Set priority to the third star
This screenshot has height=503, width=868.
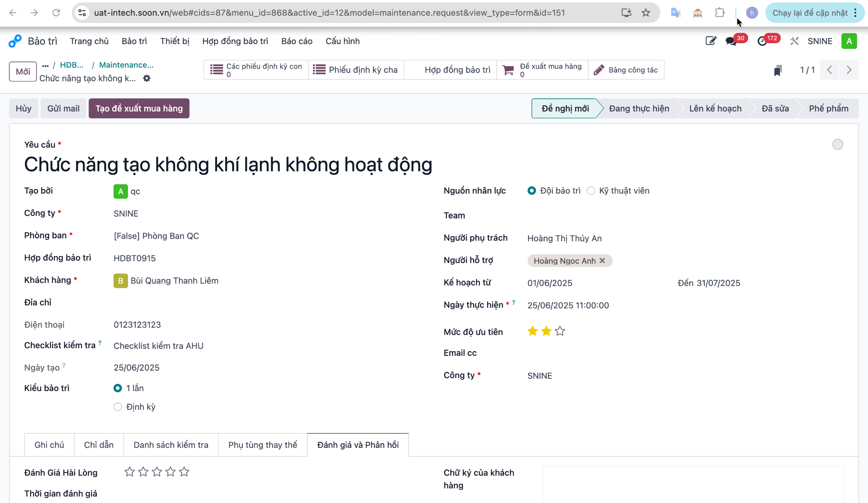click(x=560, y=331)
